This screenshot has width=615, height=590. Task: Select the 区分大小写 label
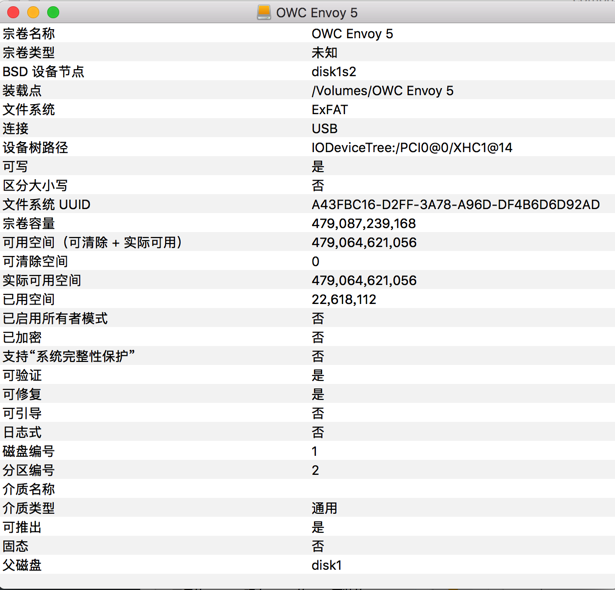pyautogui.click(x=35, y=186)
